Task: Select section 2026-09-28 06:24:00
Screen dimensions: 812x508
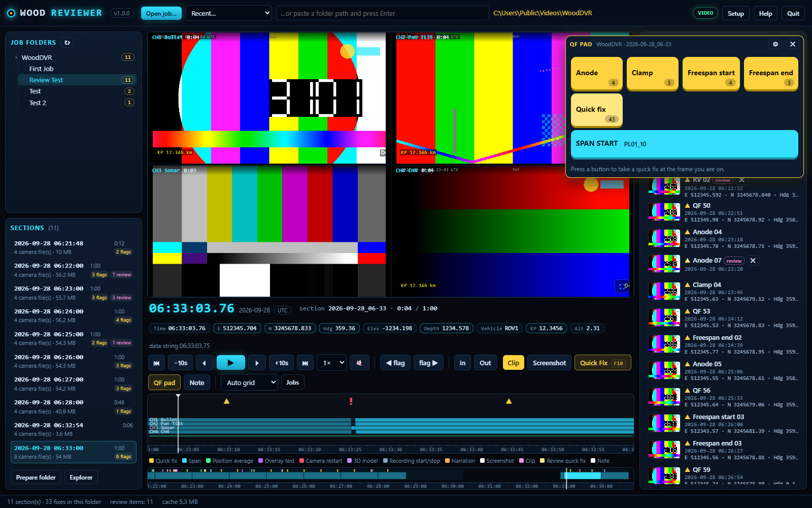Action: pos(74,315)
